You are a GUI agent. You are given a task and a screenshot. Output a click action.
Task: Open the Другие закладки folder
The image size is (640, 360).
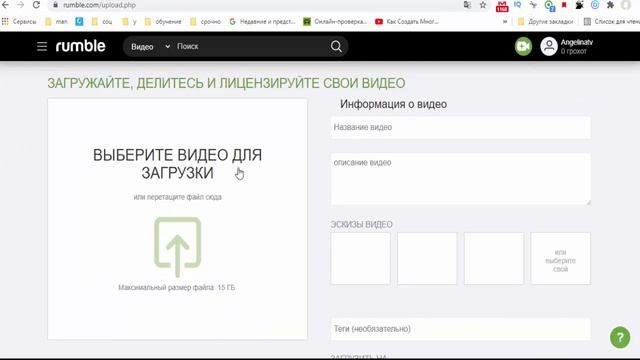(x=545, y=22)
